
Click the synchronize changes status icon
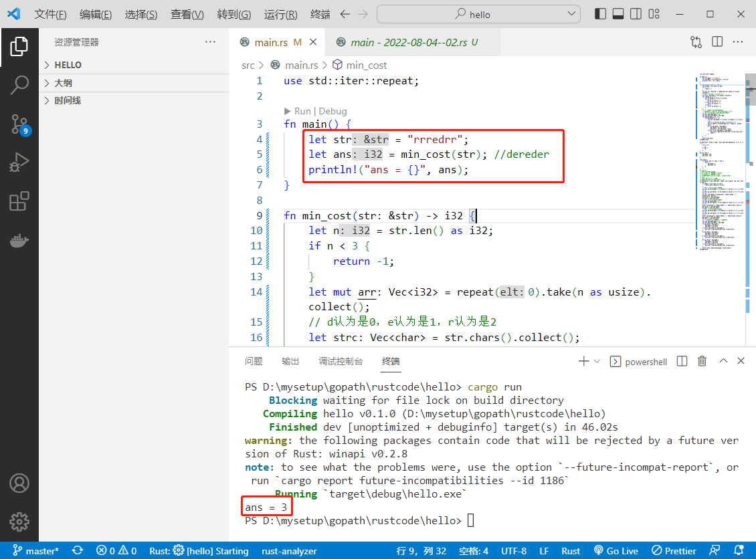77,550
